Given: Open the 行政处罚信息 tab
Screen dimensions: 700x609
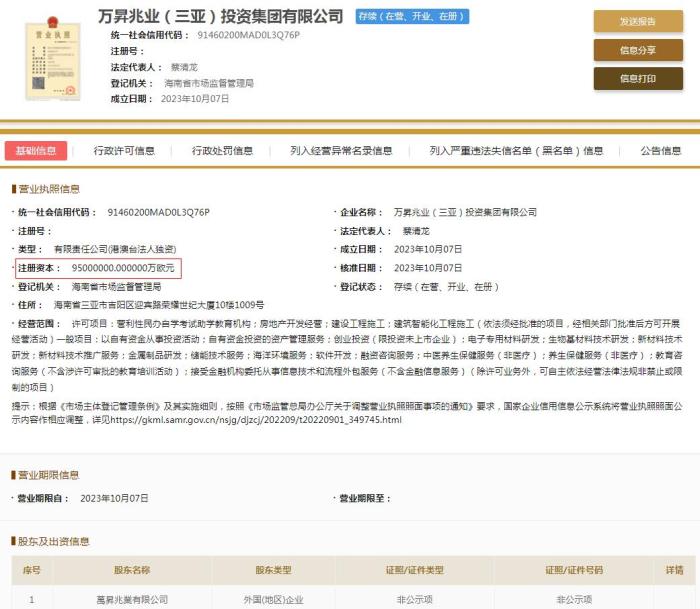Looking at the screenshot, I should point(222,151).
